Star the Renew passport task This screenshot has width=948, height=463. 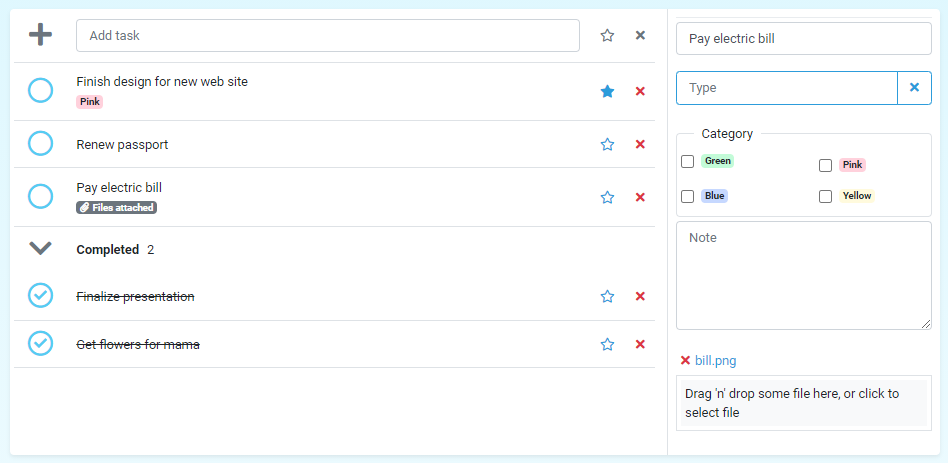pos(607,144)
